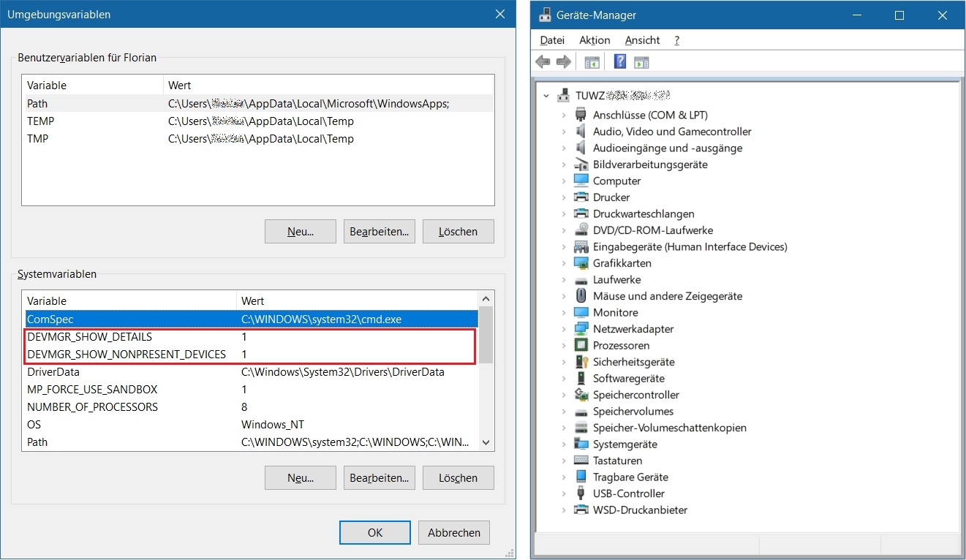Image resolution: width=966 pixels, height=560 pixels.
Task: Expand the Monitore tree node
Action: pyautogui.click(x=564, y=312)
